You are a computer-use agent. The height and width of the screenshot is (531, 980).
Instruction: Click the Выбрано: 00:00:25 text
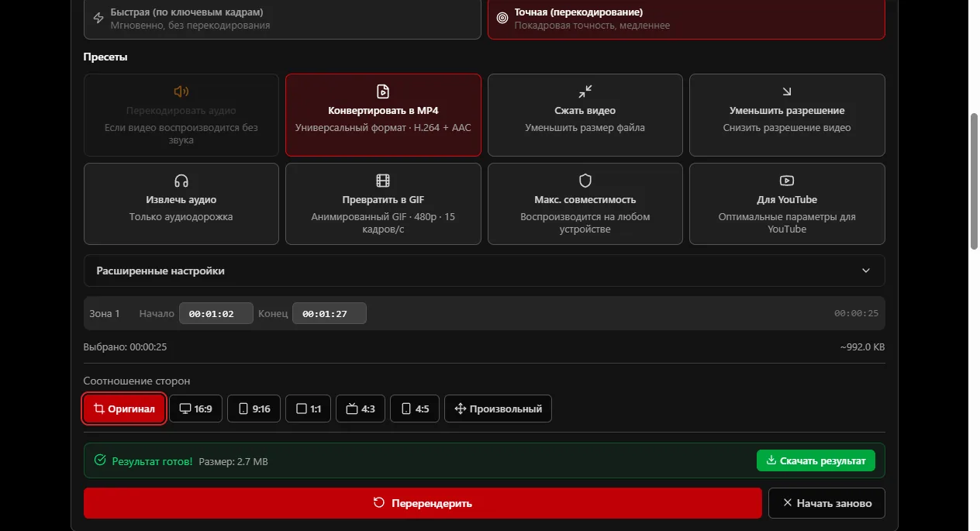pos(125,347)
